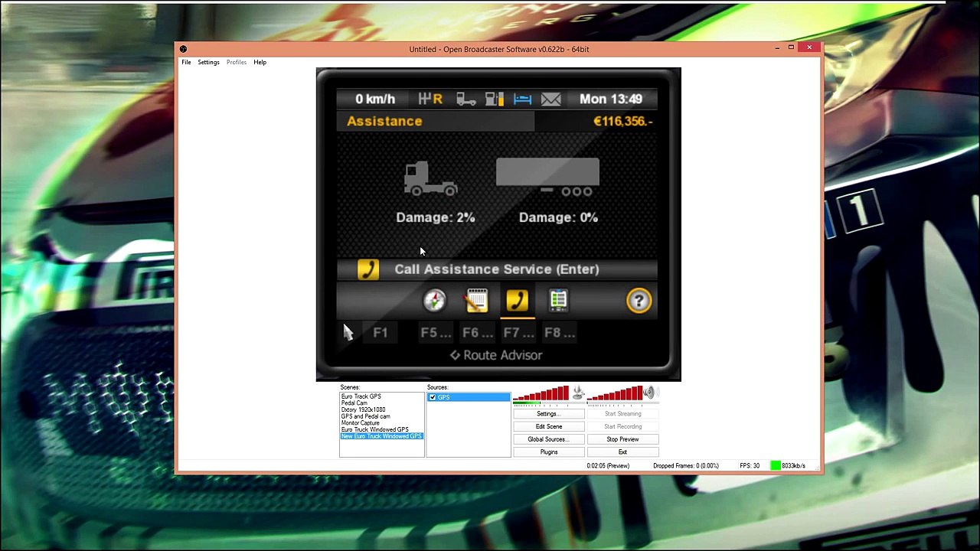Toggle the GPS source checkbox
This screenshot has width=980, height=551.
tap(433, 397)
